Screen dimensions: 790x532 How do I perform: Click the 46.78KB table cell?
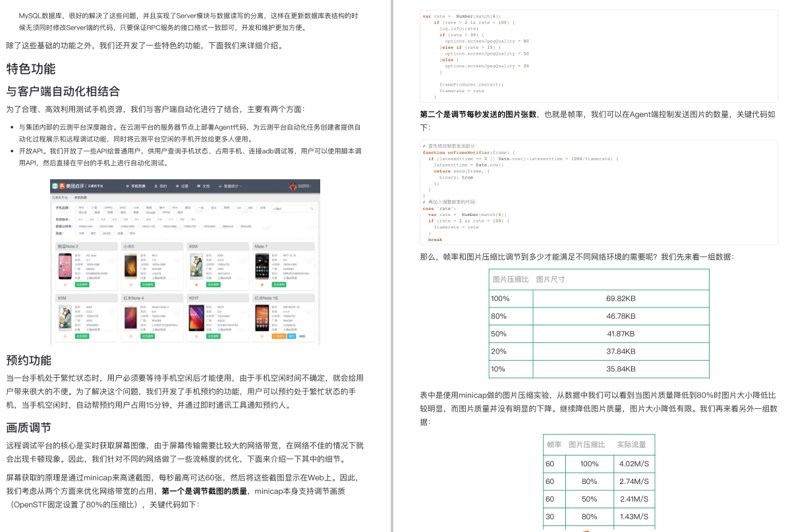[621, 316]
